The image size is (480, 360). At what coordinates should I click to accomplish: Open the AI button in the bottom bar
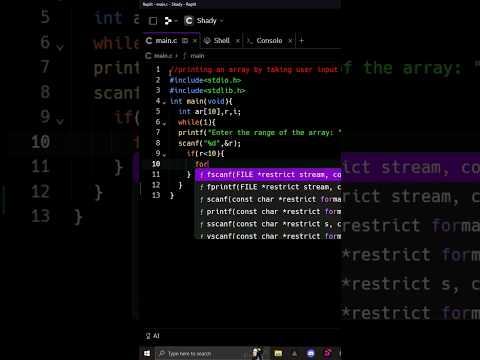(x=153, y=336)
